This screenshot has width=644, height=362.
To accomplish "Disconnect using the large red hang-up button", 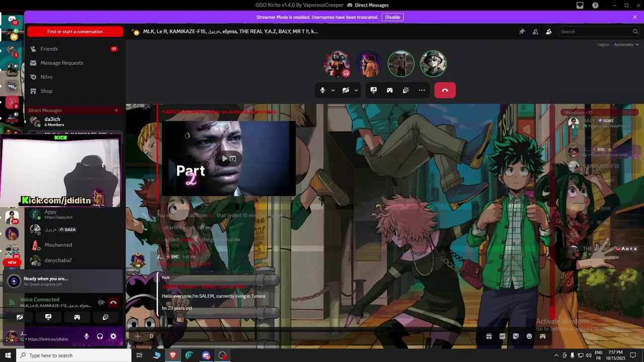I will click(x=445, y=90).
